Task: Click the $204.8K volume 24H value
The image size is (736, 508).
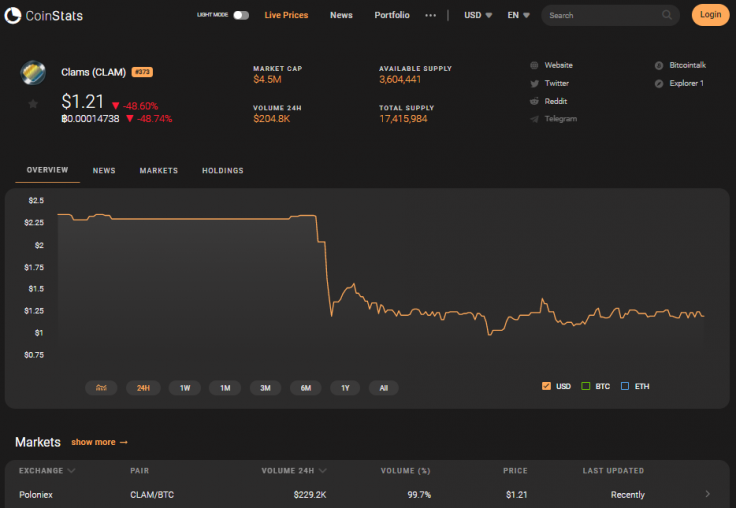Action: pos(271,119)
